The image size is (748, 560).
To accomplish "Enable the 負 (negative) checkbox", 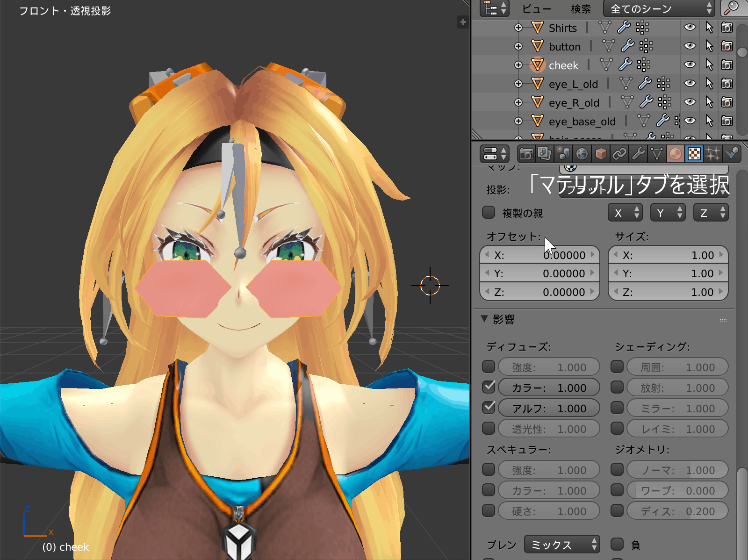I will 618,544.
